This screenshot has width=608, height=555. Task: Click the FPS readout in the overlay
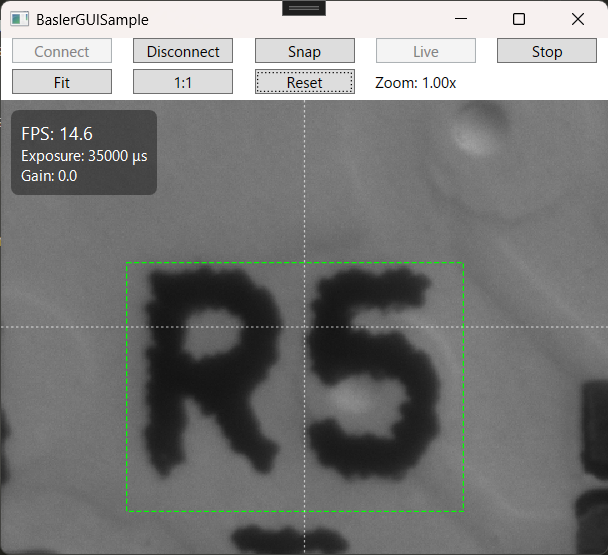pos(58,133)
